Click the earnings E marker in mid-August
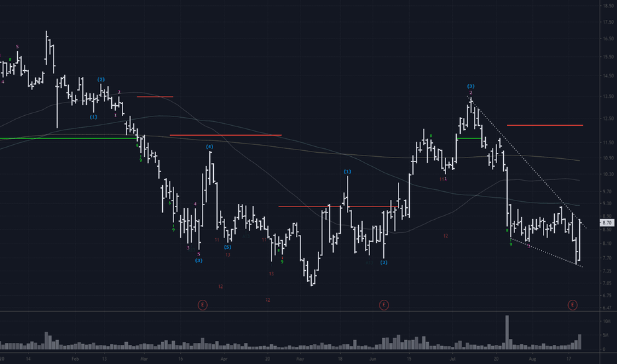This screenshot has height=364, width=617. coord(573,305)
